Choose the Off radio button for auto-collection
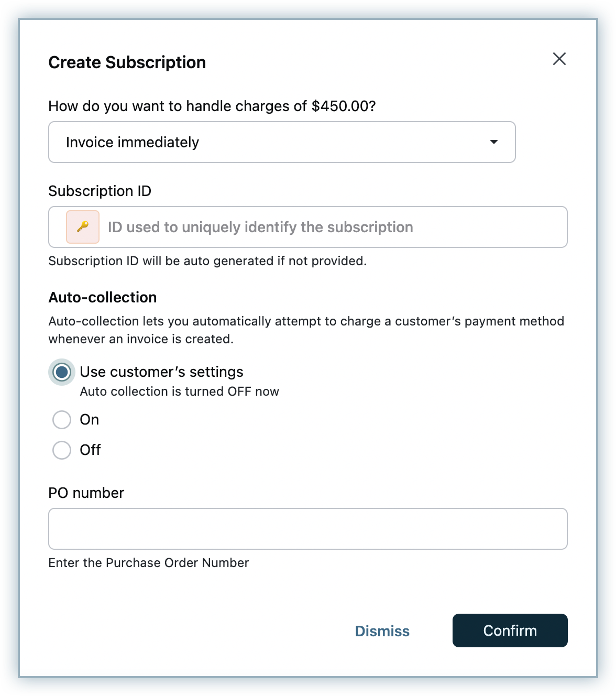 [62, 450]
